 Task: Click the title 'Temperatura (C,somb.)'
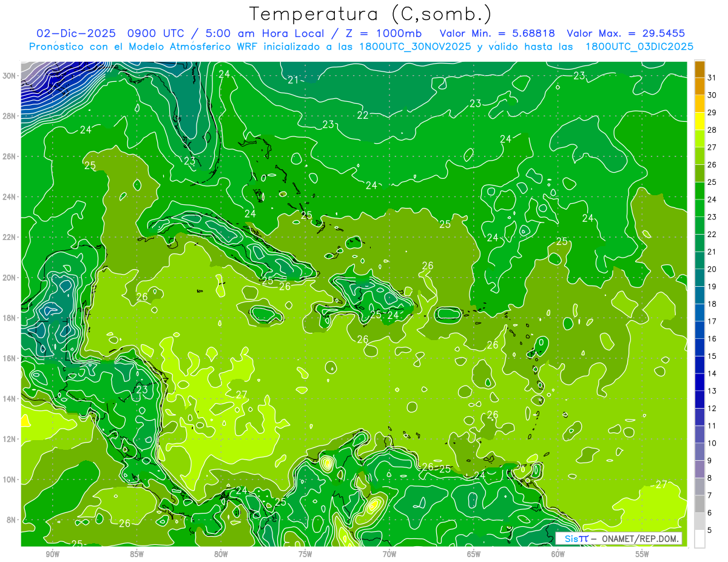tap(370, 14)
